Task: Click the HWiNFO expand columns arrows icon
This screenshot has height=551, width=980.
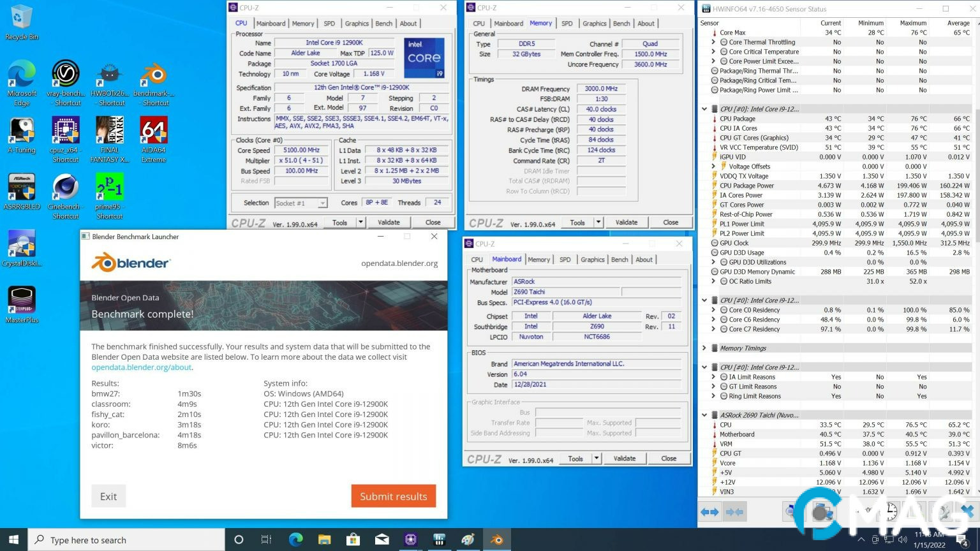Action: click(x=710, y=512)
